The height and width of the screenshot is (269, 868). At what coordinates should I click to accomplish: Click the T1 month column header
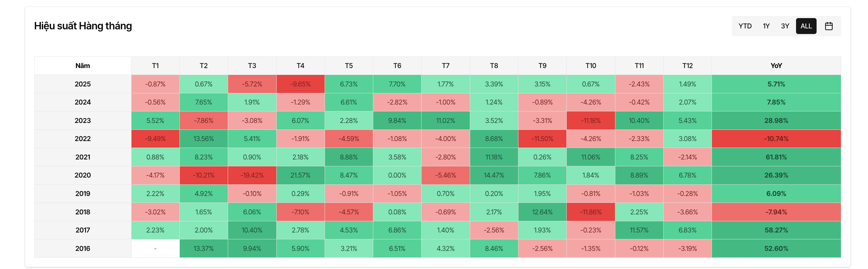tap(155, 66)
